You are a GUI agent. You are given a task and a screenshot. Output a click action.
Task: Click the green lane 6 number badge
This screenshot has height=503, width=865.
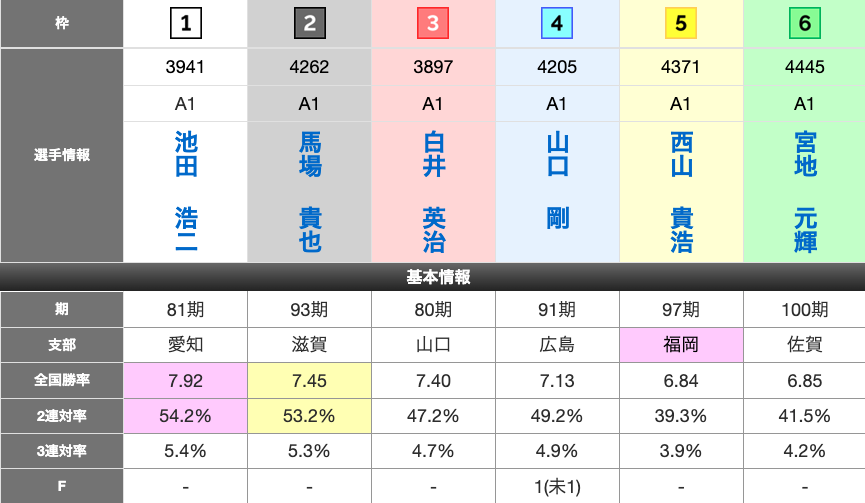[x=805, y=23]
